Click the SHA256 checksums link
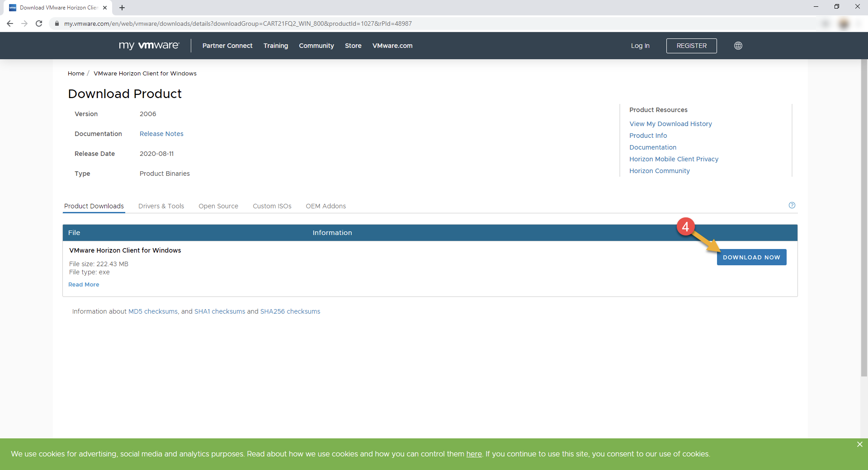The width and height of the screenshot is (868, 470). pyautogui.click(x=290, y=311)
